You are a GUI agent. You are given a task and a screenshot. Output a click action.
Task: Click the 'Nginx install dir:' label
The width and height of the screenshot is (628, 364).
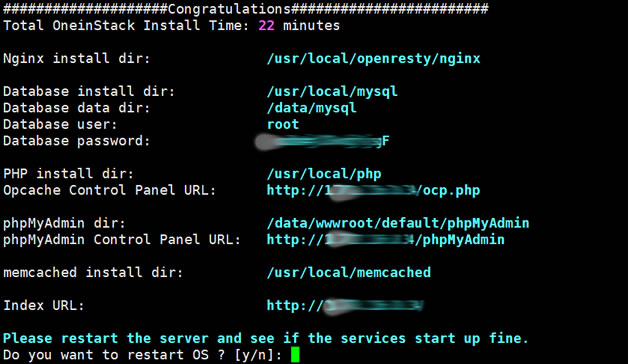[x=76, y=58]
